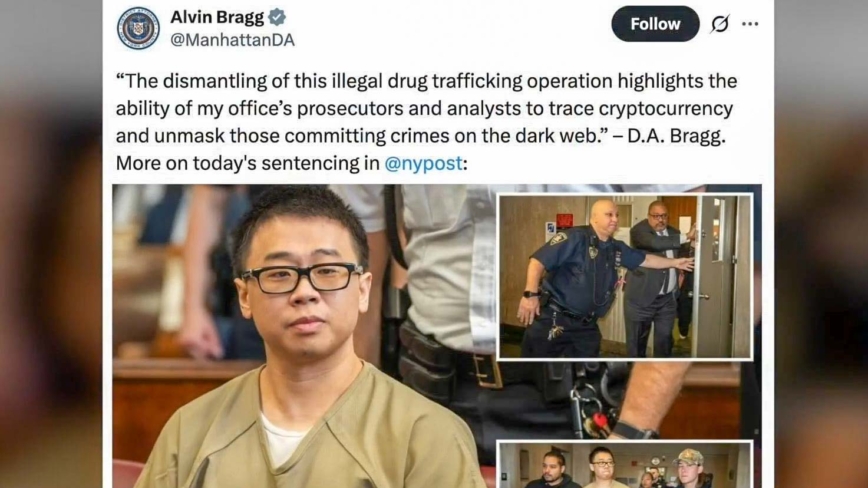Click the man's black-framed glasses in photo

(x=302, y=278)
